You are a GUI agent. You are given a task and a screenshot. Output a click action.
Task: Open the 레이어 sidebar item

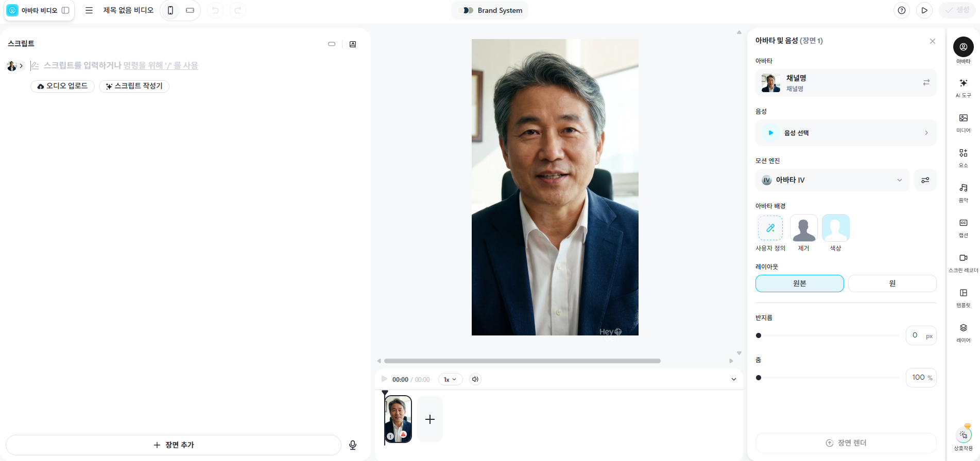[x=964, y=333]
